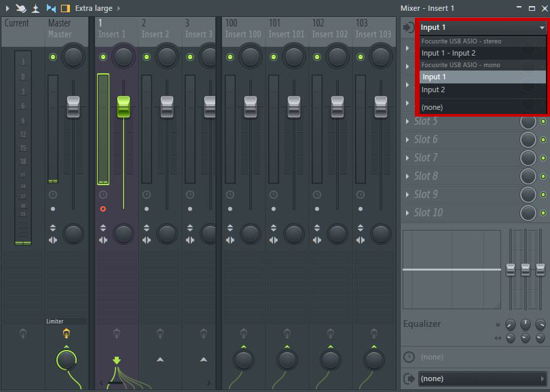Viewport: 550px width, 392px height.
Task: Arm Insert 1 for recording
Action: click(x=103, y=208)
